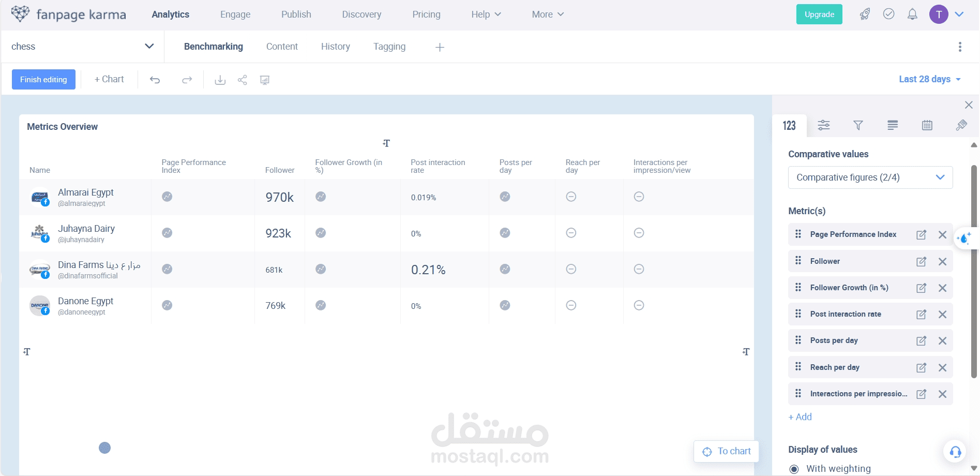Expand the More menu
The image size is (980, 476).
pyautogui.click(x=548, y=14)
